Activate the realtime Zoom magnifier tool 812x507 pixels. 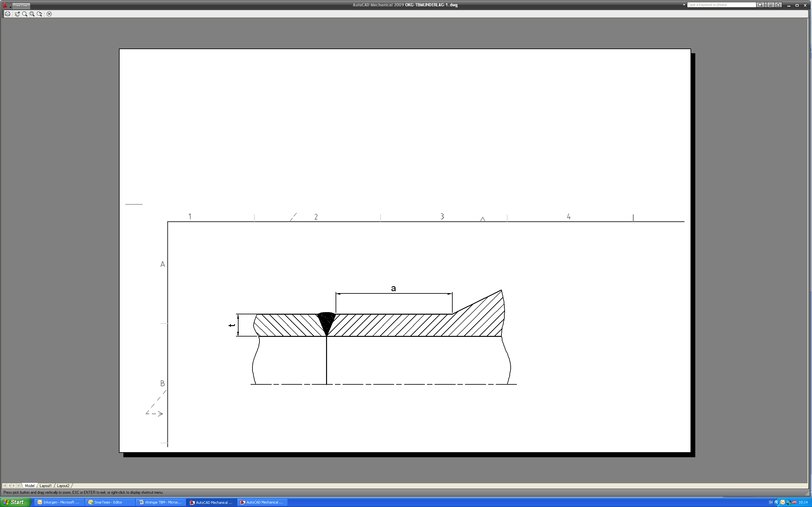(x=24, y=14)
